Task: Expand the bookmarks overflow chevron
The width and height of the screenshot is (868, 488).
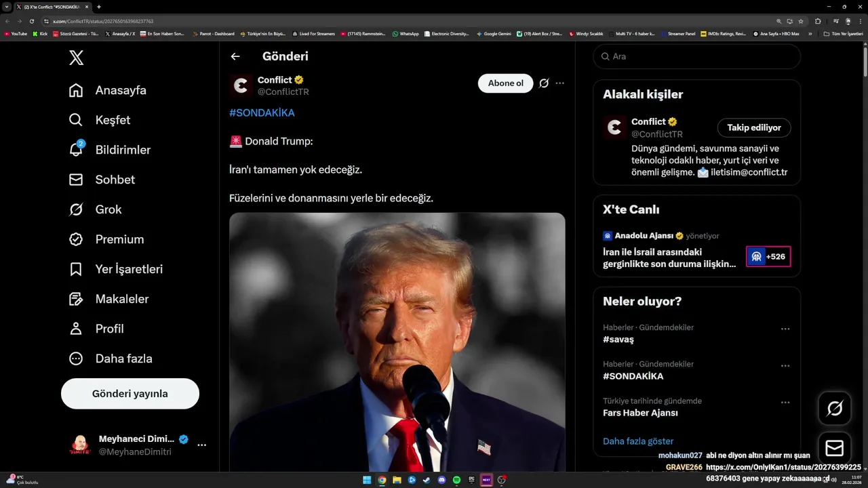Action: pyautogui.click(x=810, y=33)
